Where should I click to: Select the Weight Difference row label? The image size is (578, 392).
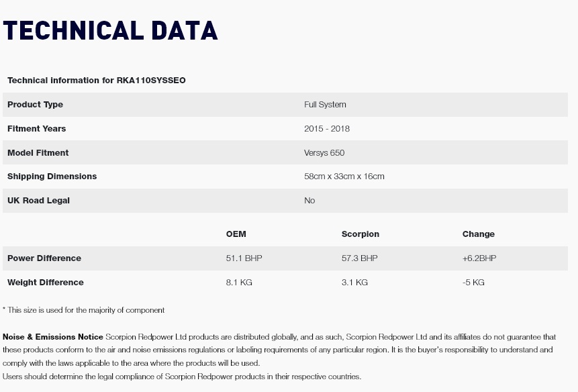[x=46, y=283]
